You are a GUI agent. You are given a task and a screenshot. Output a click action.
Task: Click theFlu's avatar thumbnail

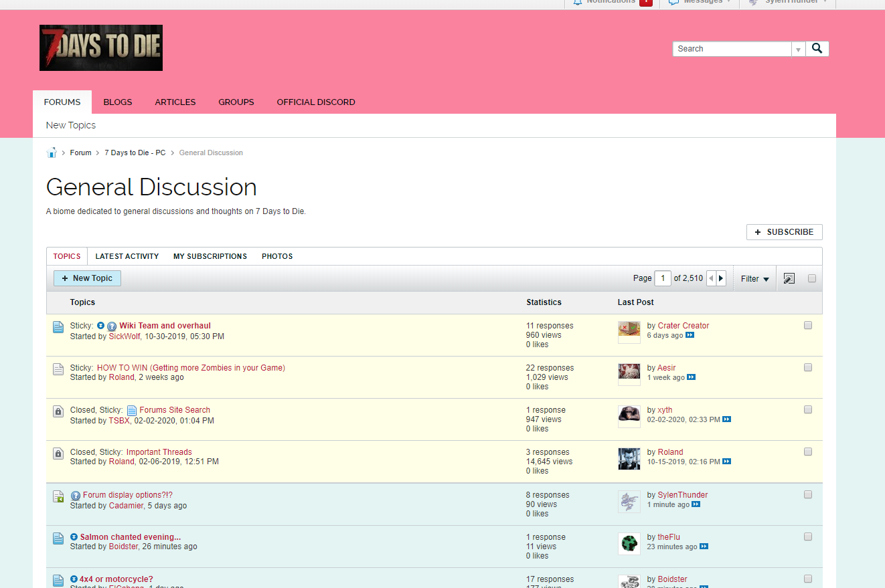(629, 543)
